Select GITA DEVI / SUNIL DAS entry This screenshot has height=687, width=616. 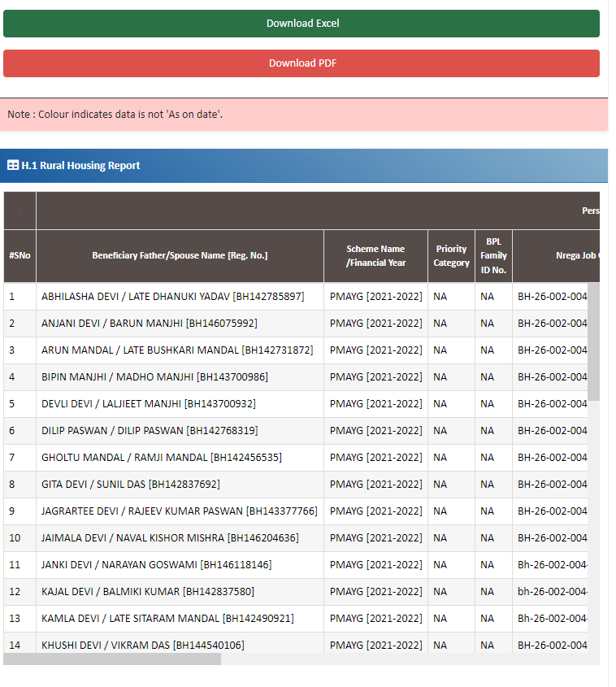pos(131,484)
